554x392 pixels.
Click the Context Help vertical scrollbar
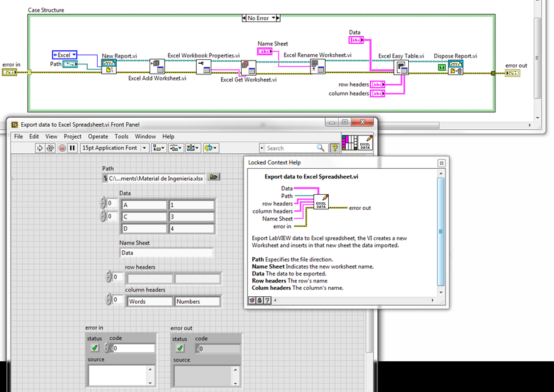click(440, 233)
